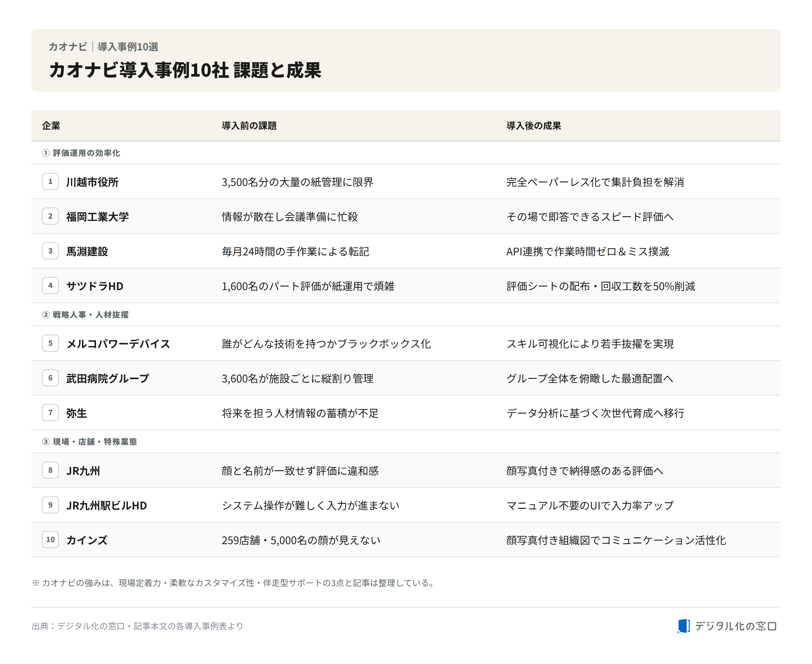Click the company name 武田病院グループ
Screen dimensions: 812x664
click(x=108, y=379)
